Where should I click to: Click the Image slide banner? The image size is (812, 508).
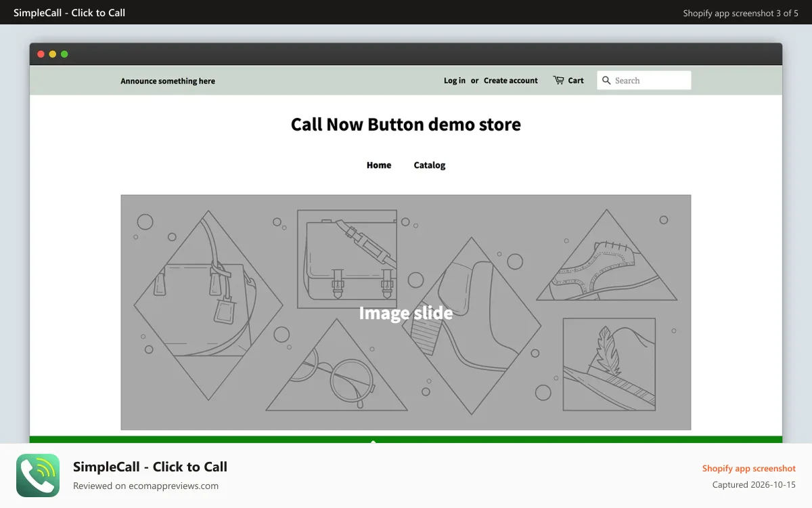[406, 312]
